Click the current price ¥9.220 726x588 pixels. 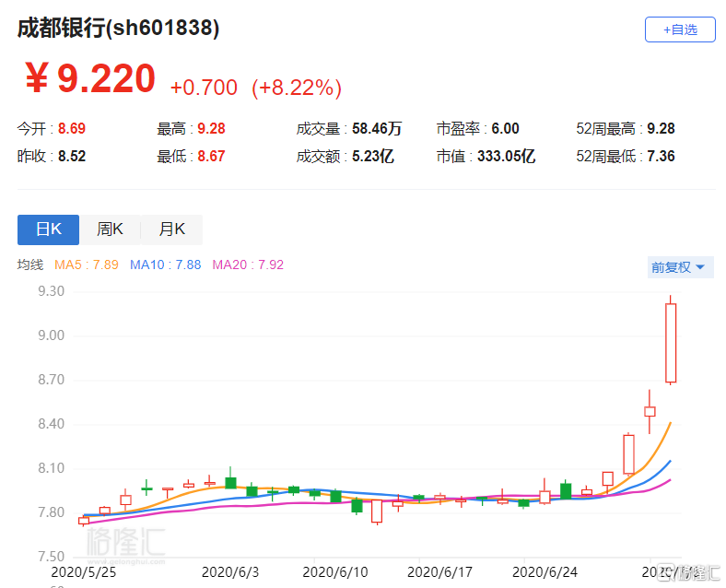(90, 78)
